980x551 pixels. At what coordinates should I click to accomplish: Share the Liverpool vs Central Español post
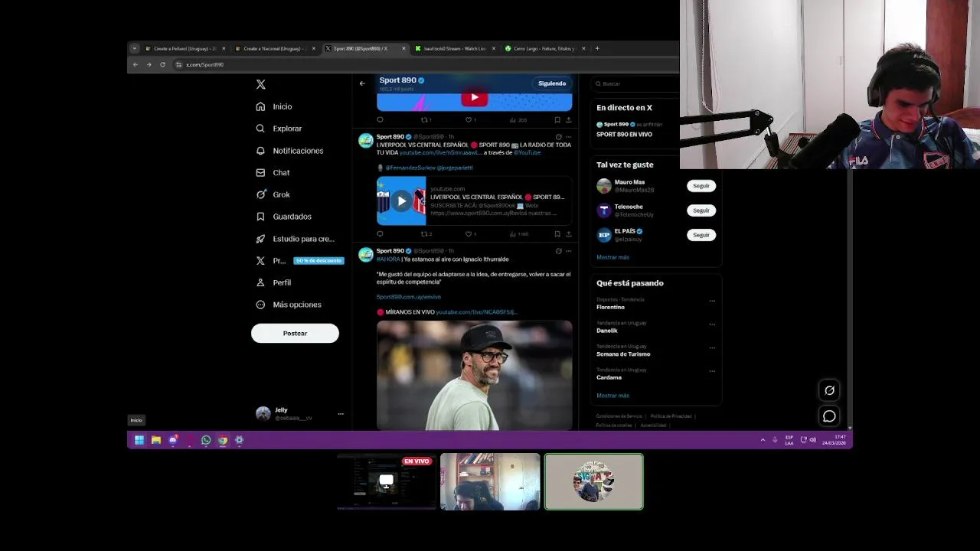pos(568,234)
